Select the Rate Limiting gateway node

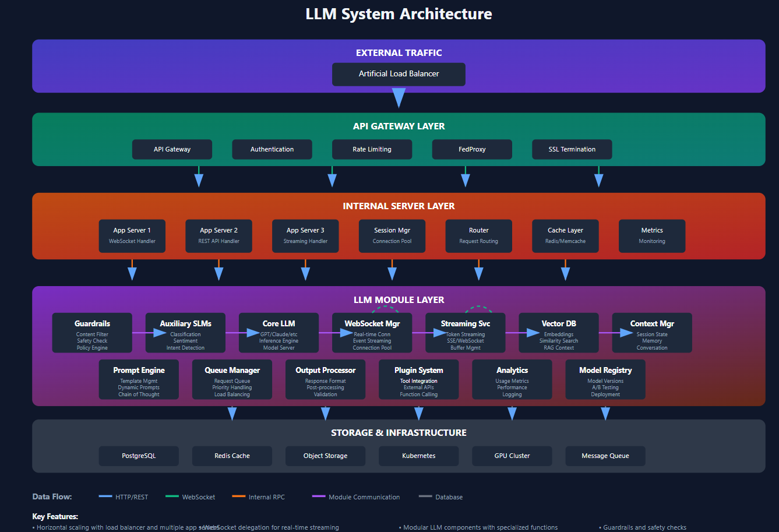pos(372,149)
